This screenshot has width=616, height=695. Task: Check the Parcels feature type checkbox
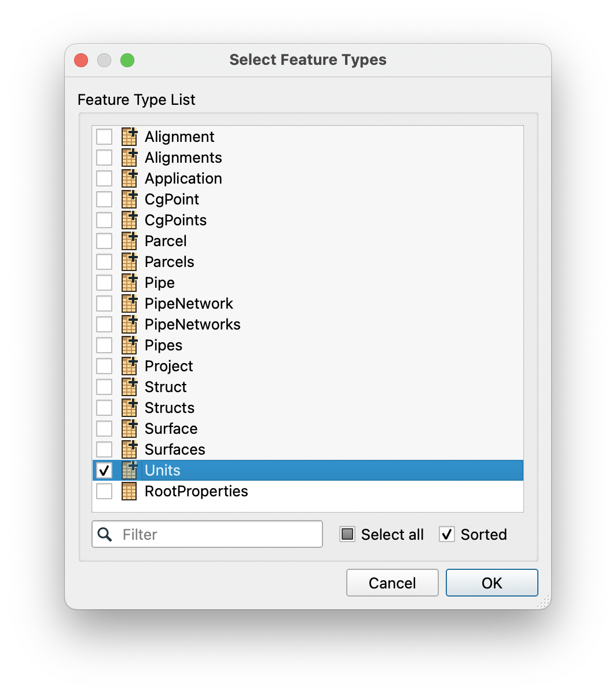(x=104, y=262)
